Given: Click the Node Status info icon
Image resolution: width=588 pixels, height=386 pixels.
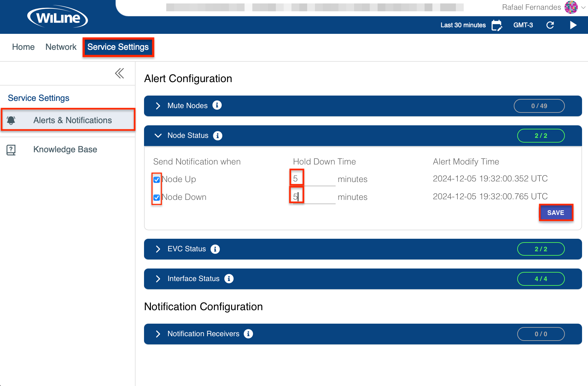Looking at the screenshot, I should (x=218, y=136).
